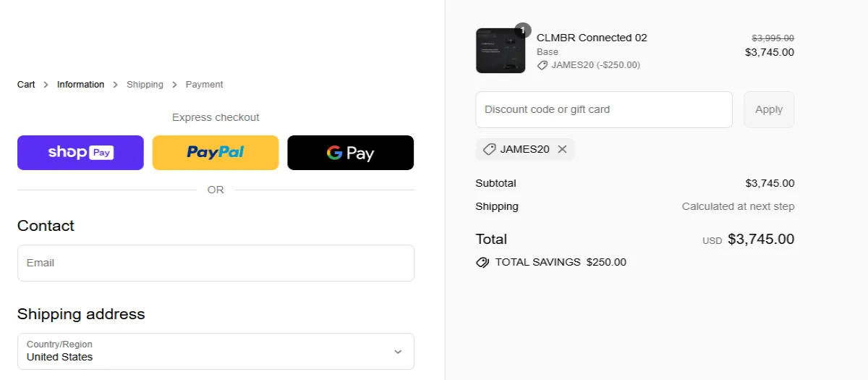
Task: Jump to the Shipping breadcrumb step
Action: click(x=145, y=85)
